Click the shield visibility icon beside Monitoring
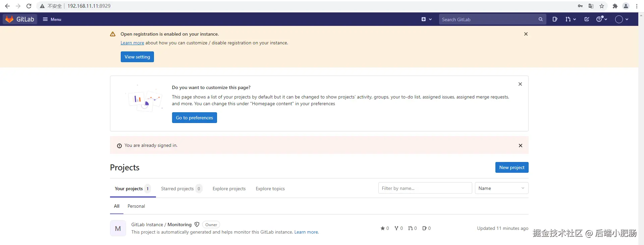Viewport: 644px width, 245px height. coord(197,224)
